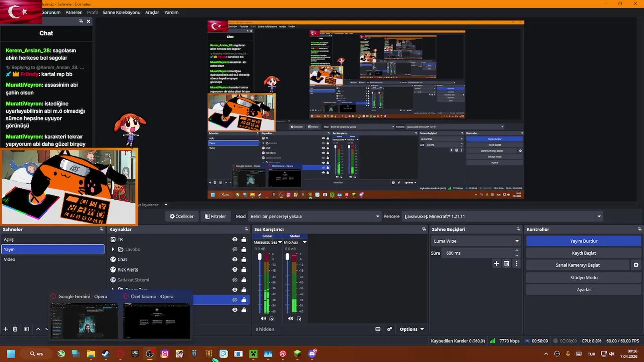This screenshot has height=362, width=644.
Task: Open Ayarlar settings
Action: (584, 290)
